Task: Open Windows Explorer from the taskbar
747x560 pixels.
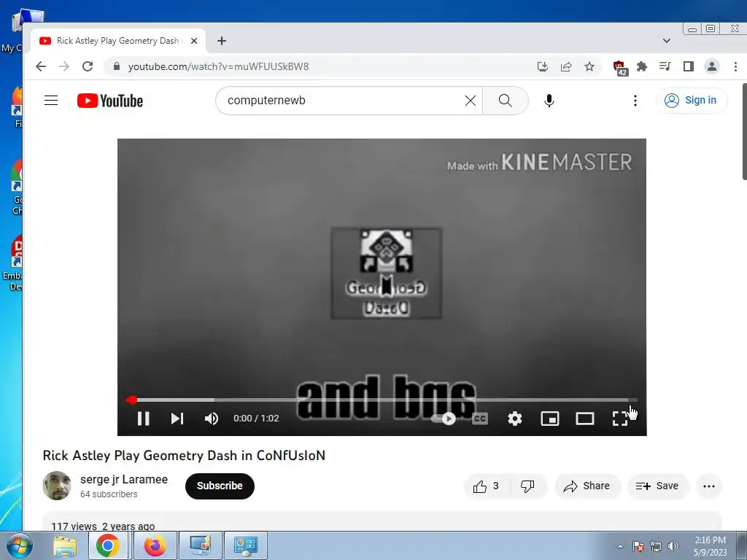Action: pyautogui.click(x=65, y=546)
